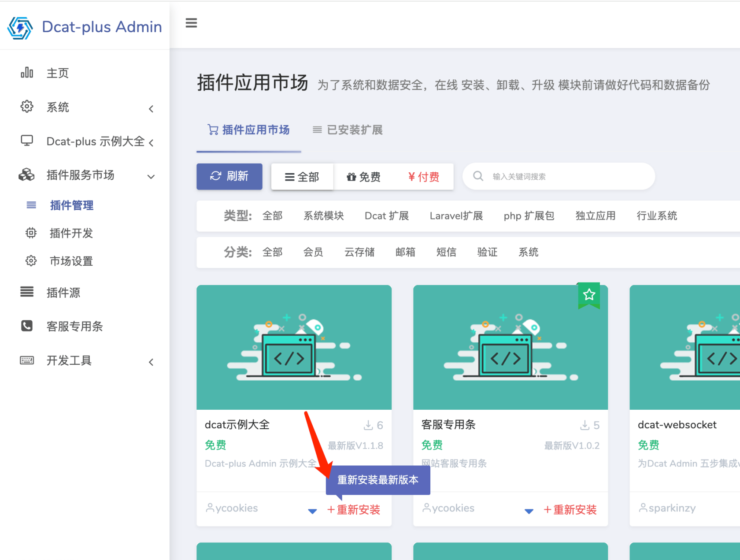Filter 分类 by 全部
The image size is (740, 560).
click(272, 252)
